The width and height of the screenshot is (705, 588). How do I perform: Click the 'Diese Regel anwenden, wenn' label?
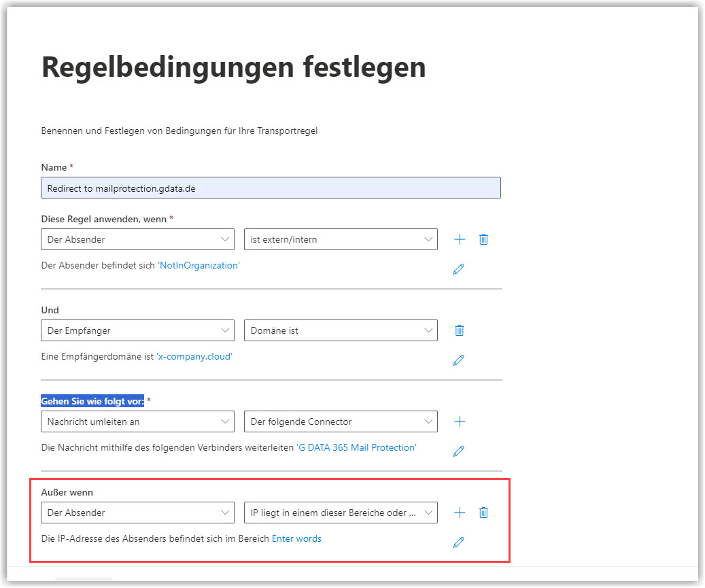click(x=104, y=219)
